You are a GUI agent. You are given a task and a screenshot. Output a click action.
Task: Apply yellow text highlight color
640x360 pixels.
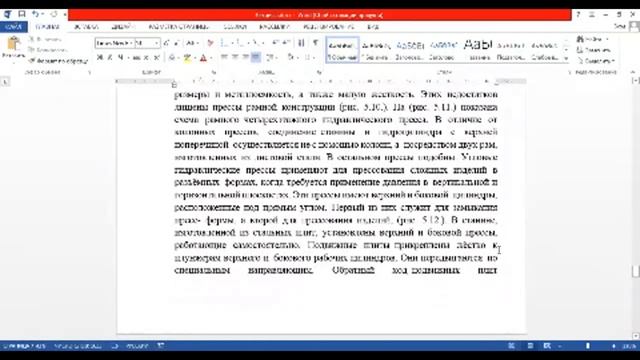tap(187, 58)
